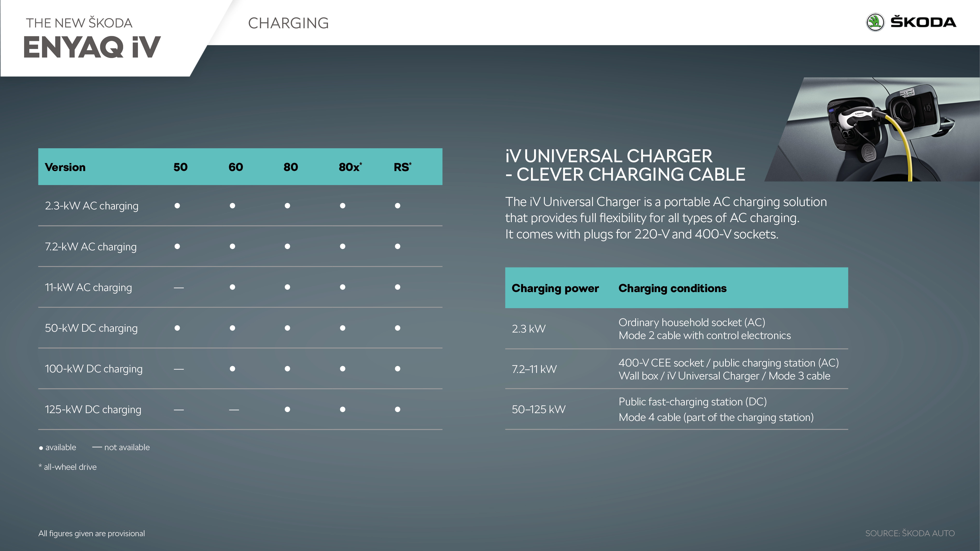Click the Charging power header

click(555, 288)
